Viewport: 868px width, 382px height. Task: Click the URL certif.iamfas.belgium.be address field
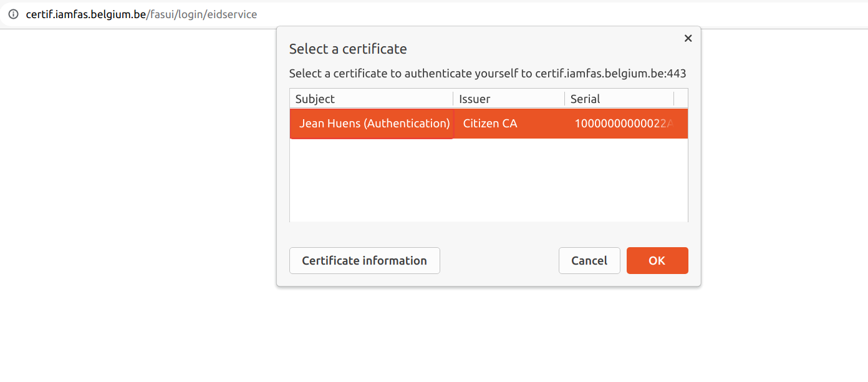point(141,14)
